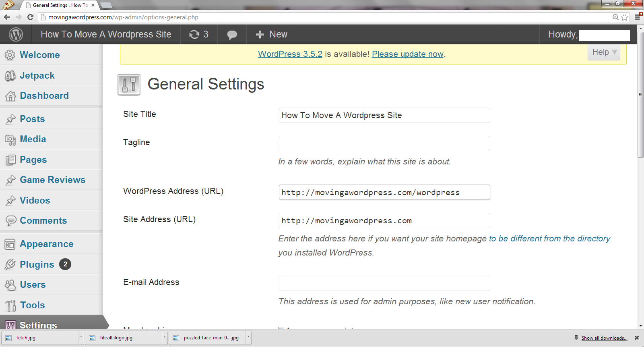
Task: Open the comments bubble icon in admin bar
Action: 232,35
